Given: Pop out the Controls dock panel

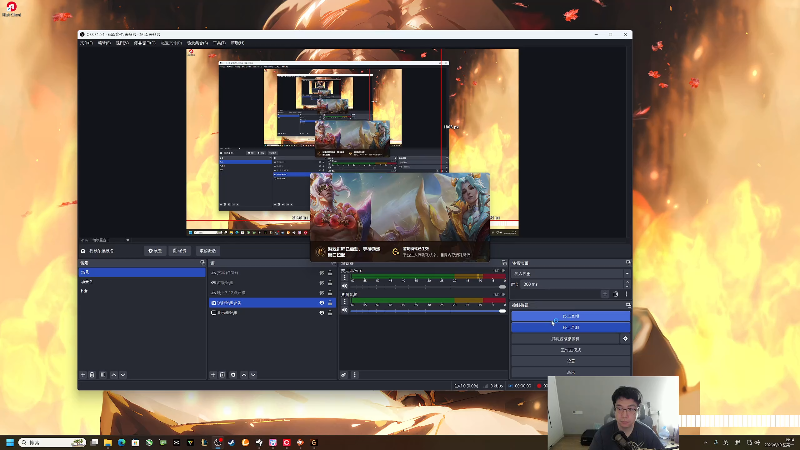Looking at the screenshot, I should (x=628, y=305).
